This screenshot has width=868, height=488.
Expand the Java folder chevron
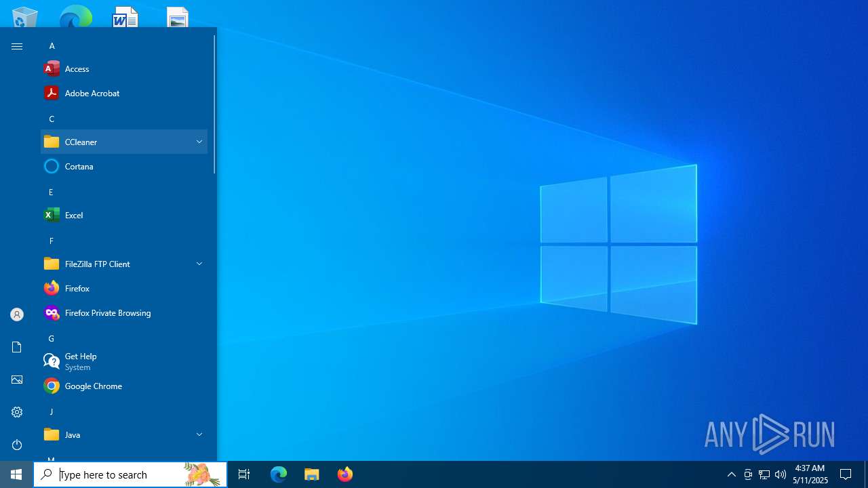tap(199, 434)
